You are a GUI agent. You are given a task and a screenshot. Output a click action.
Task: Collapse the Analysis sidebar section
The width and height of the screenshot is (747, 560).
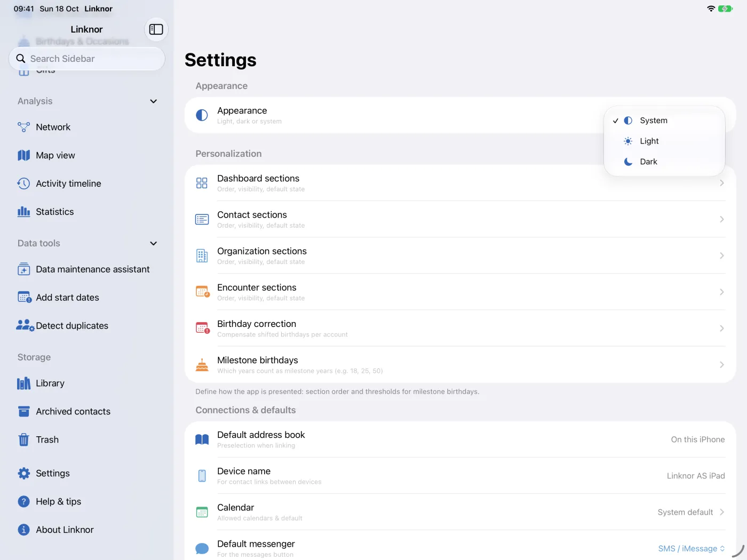153,101
